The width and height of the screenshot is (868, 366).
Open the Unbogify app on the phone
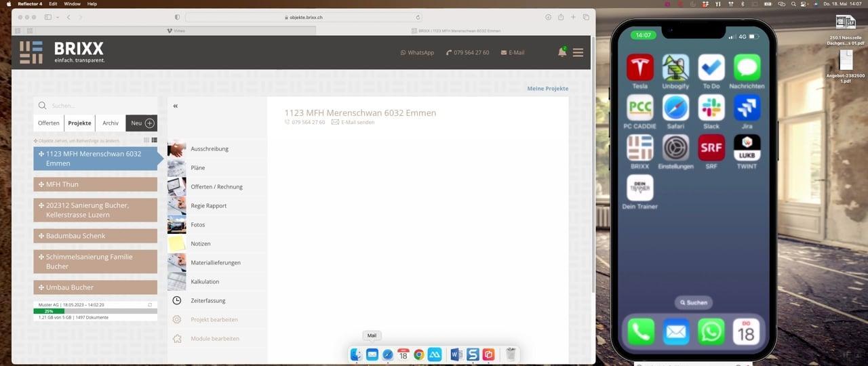point(675,68)
